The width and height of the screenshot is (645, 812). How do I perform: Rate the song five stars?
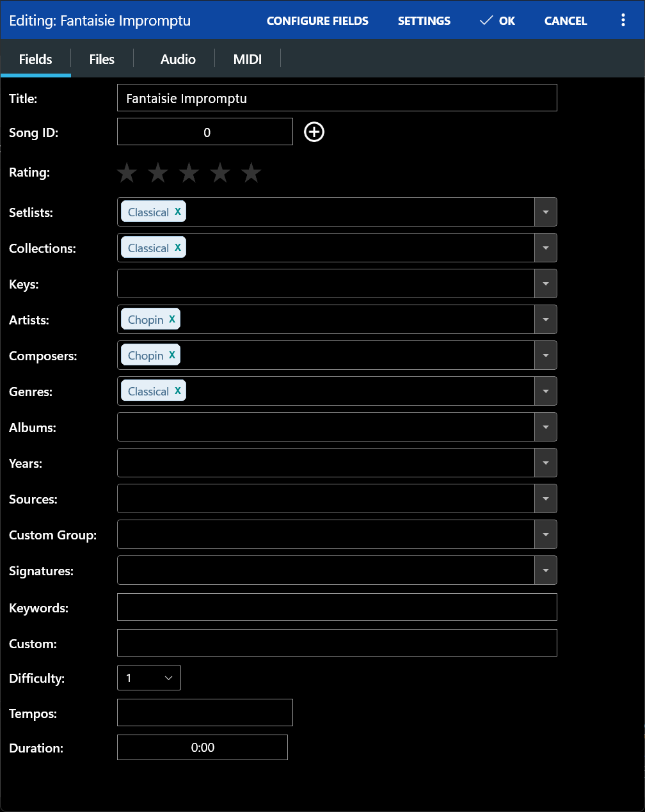point(251,172)
